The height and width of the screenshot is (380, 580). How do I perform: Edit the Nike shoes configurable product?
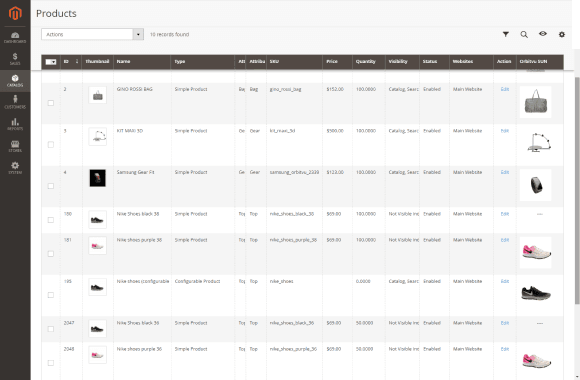click(x=505, y=282)
